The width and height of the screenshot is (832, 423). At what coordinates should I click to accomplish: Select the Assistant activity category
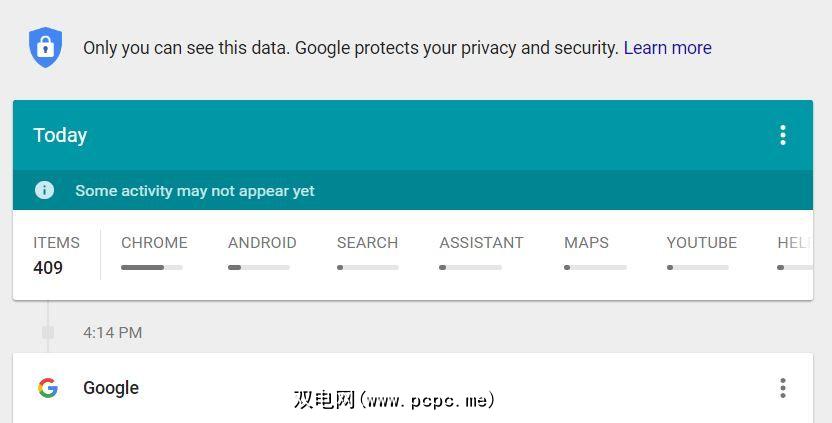[x=481, y=243]
